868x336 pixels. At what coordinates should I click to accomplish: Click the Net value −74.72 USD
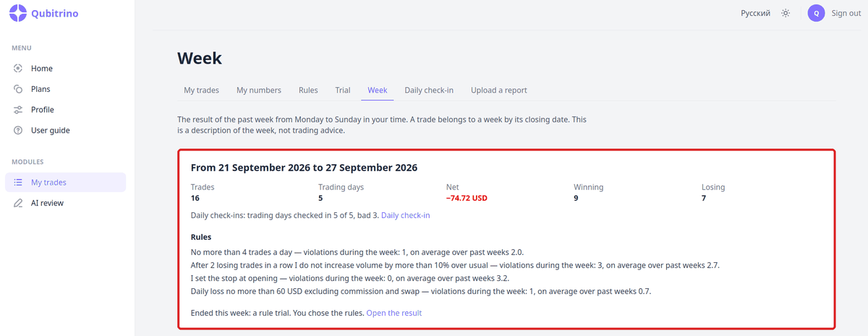[x=467, y=198]
